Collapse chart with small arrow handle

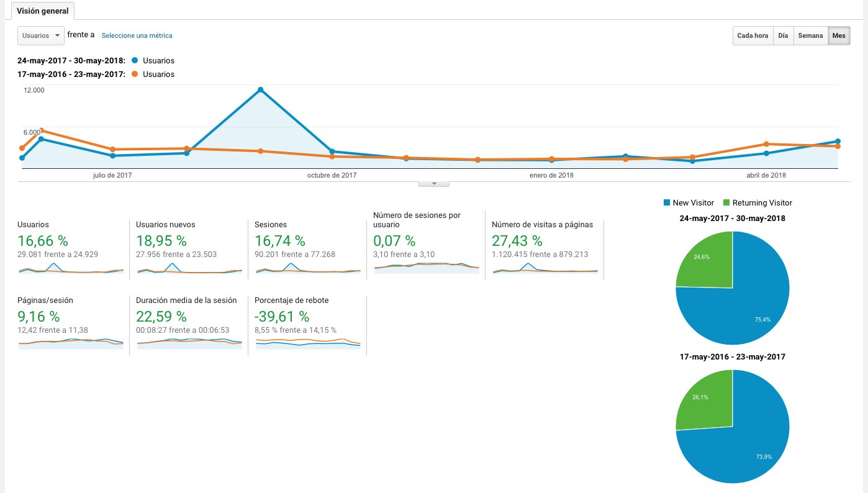tap(434, 184)
